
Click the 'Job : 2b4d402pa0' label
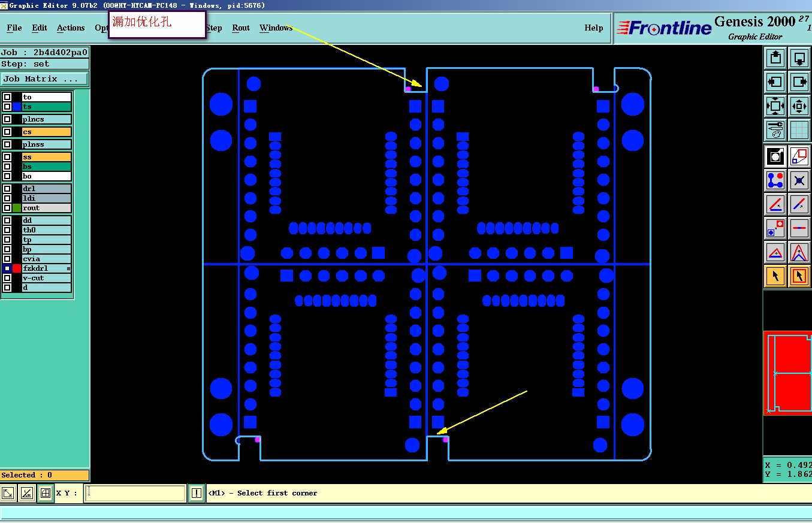click(x=44, y=53)
